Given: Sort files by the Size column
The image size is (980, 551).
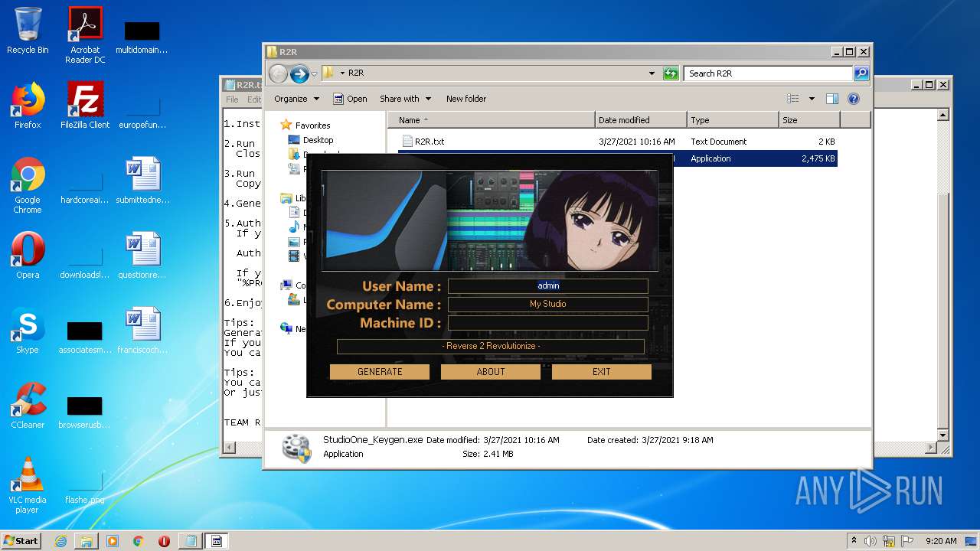Looking at the screenshot, I should pos(808,120).
